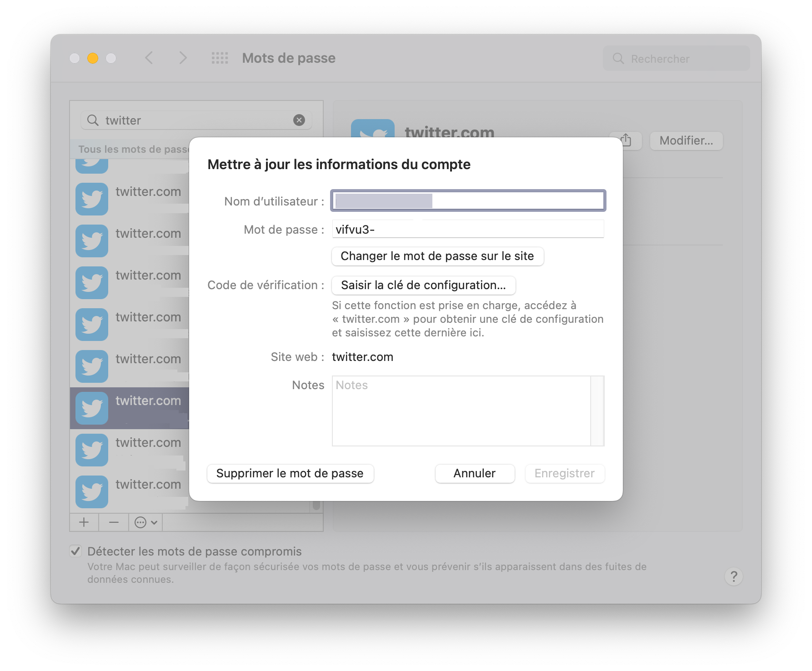This screenshot has width=812, height=671.
Task: Click Supprimer le mot de passe
Action: (290, 474)
